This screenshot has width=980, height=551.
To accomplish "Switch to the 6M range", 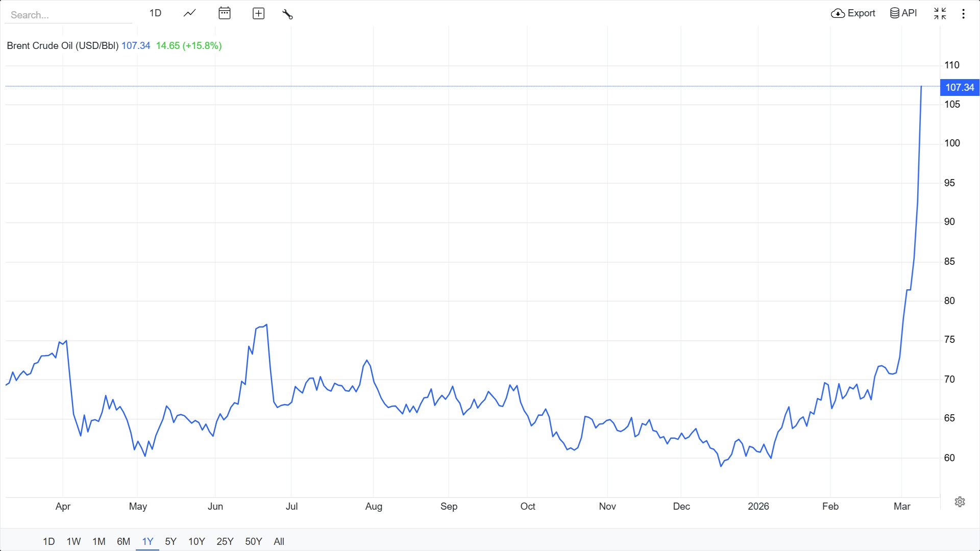I will pyautogui.click(x=124, y=541).
